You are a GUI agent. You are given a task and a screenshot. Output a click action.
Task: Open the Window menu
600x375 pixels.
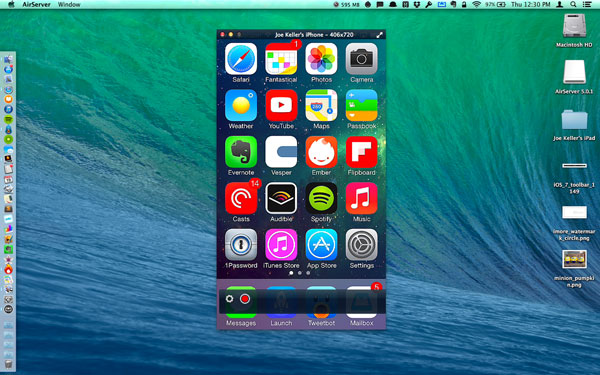coord(69,5)
